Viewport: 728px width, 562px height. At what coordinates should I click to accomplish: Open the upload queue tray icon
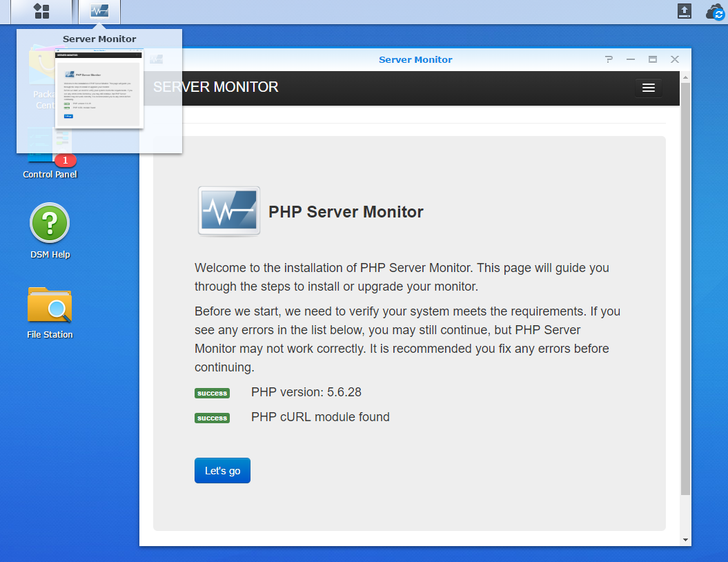684,11
